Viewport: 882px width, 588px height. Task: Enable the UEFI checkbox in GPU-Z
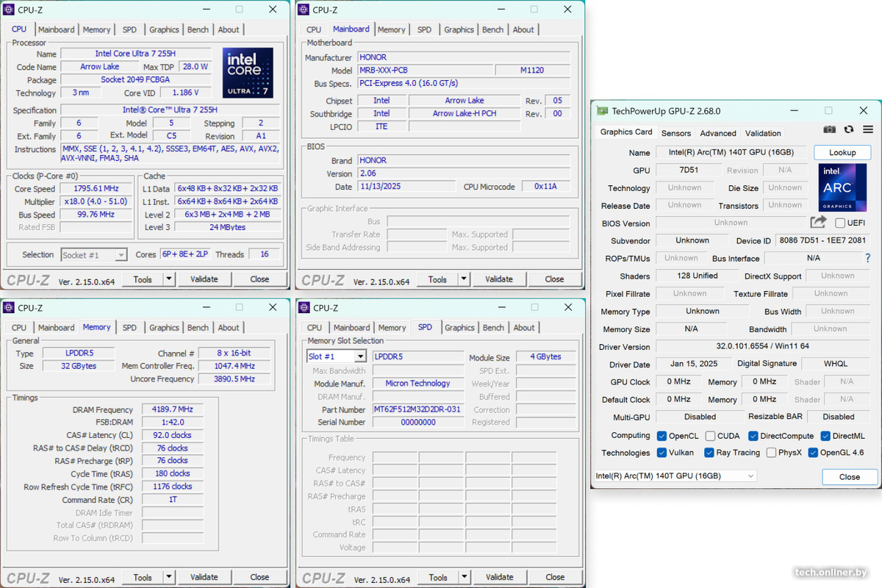point(839,223)
